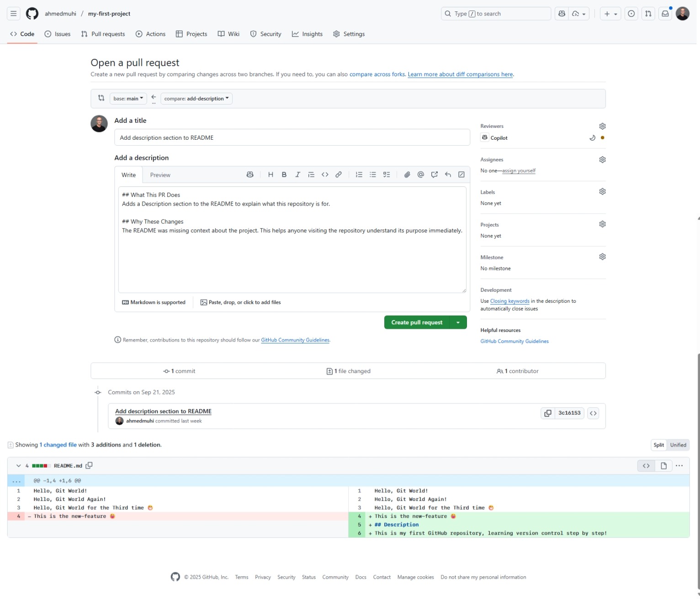Open the base: main branch dropdown
700x599 pixels.
tap(128, 99)
